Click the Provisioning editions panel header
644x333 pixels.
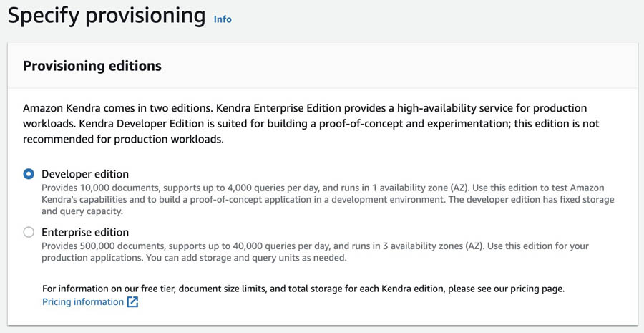coord(92,66)
